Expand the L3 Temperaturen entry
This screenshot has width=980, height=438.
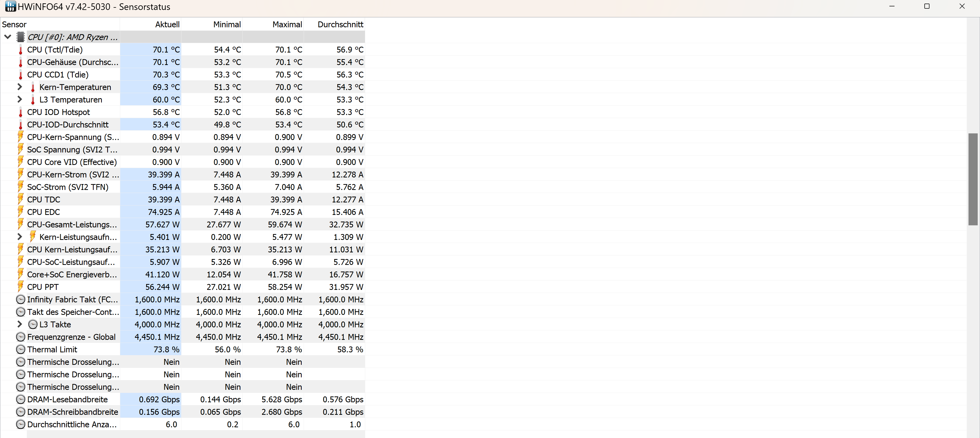click(19, 99)
